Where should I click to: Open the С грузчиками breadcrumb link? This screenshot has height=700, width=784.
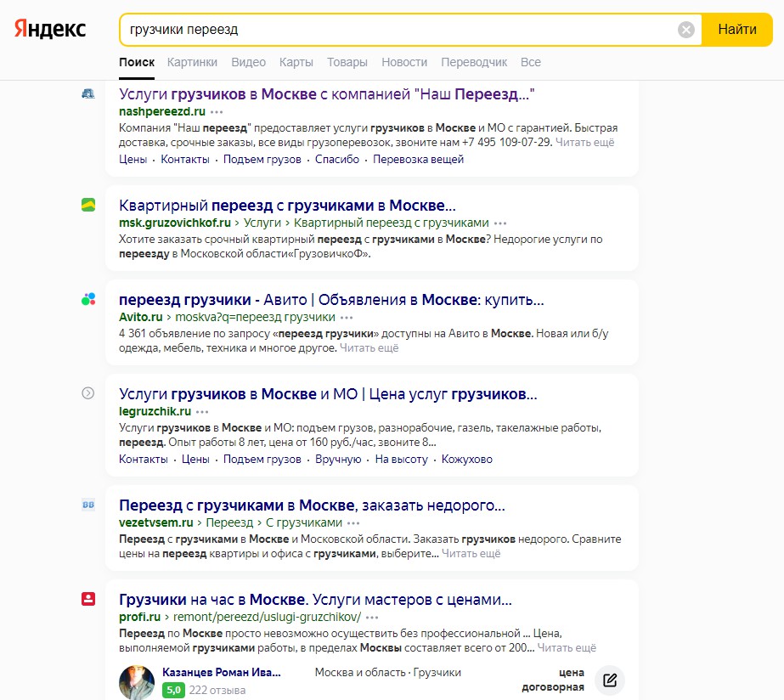click(x=304, y=522)
